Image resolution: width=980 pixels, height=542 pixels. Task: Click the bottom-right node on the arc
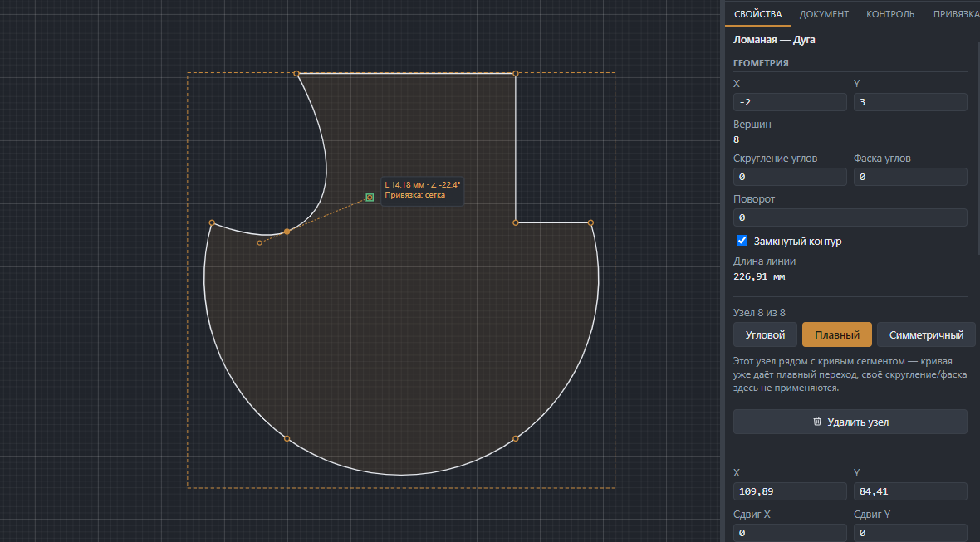click(516, 438)
